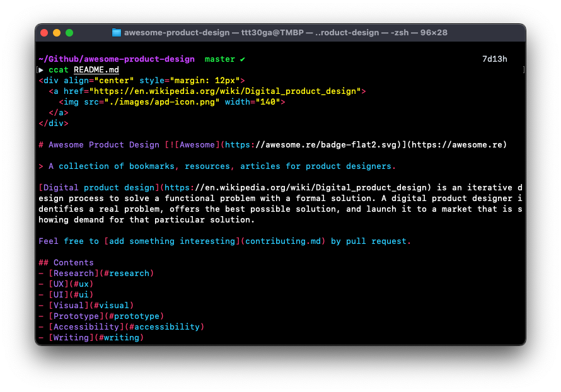The height and width of the screenshot is (392, 561).
Task: Click the closing </div> tag
Action: click(54, 124)
